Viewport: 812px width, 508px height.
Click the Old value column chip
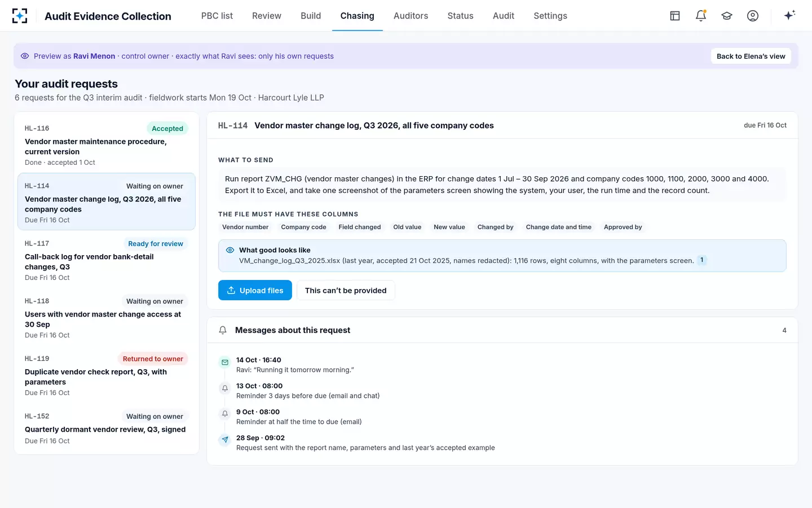point(407,227)
